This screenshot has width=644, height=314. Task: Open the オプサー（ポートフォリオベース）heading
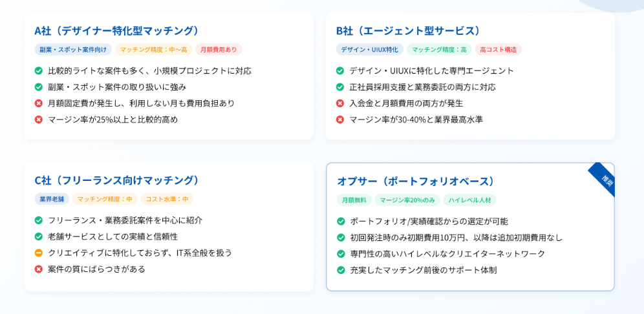pyautogui.click(x=418, y=182)
